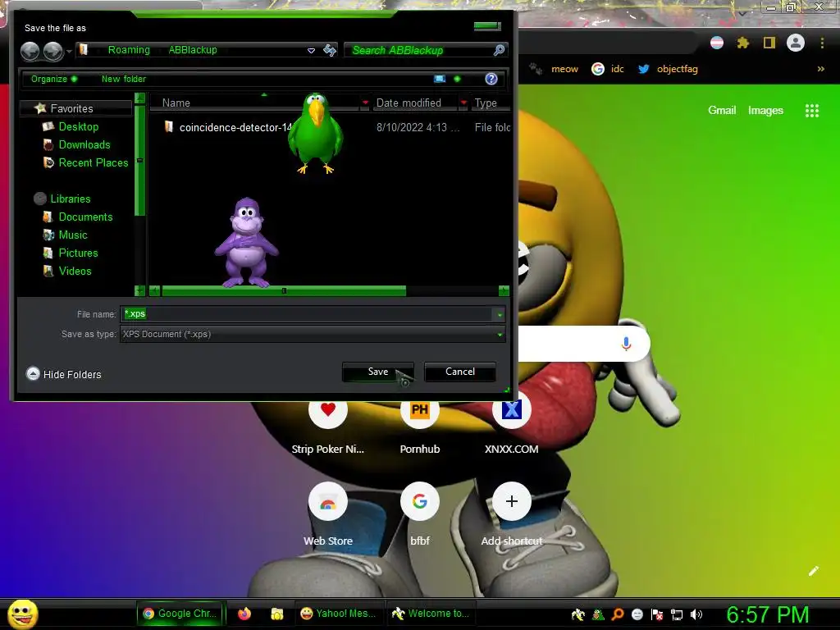Open dialog Help question-mark icon
The width and height of the screenshot is (840, 630).
[491, 79]
